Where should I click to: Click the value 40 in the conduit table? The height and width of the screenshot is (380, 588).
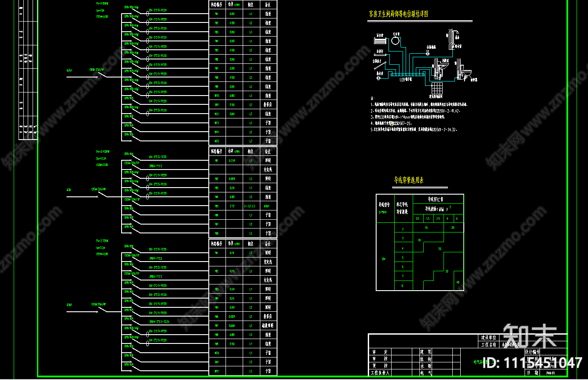click(x=458, y=282)
